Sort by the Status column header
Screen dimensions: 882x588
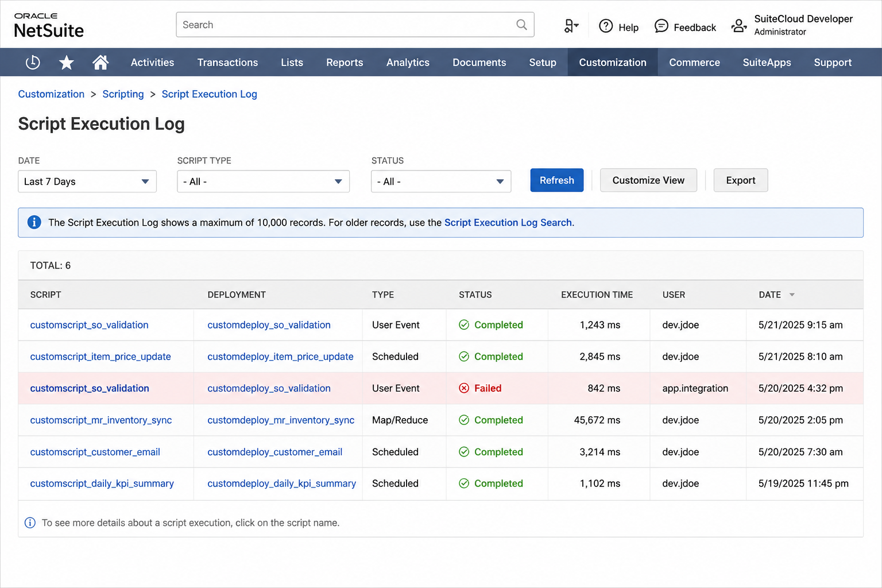pos(475,295)
